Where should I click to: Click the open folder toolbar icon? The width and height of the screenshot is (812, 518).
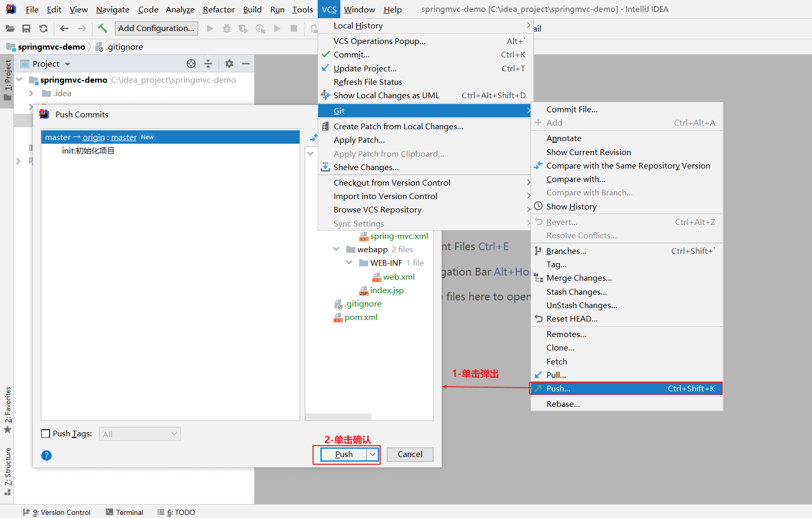(x=10, y=28)
